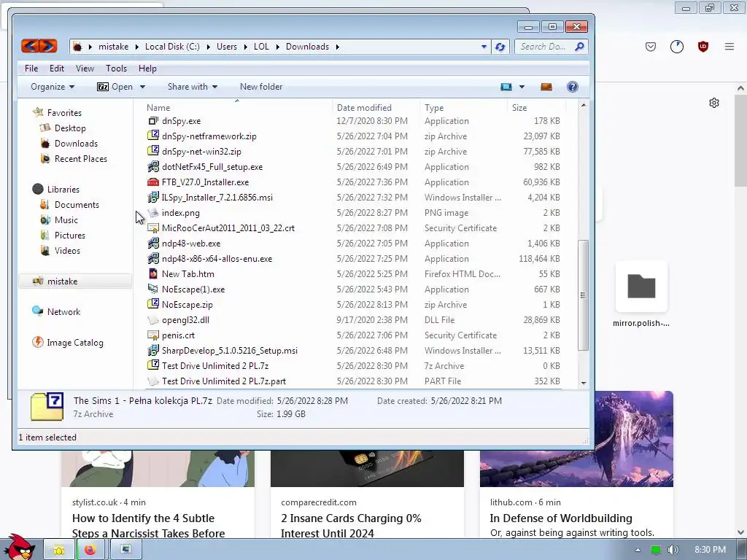Click the New folder button
This screenshot has height=560, width=747.
pos(261,87)
